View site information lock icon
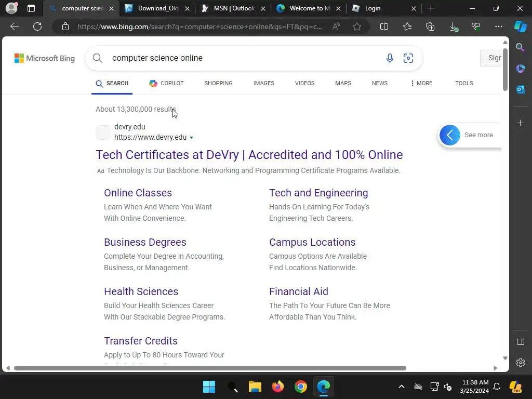Viewport: 532px width, 399px height. coord(65,26)
